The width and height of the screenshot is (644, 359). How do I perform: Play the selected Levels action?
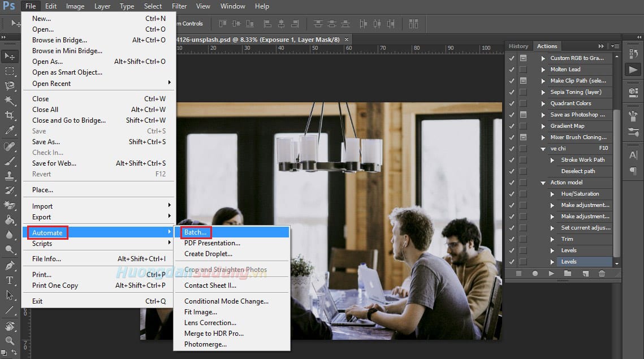click(x=552, y=273)
